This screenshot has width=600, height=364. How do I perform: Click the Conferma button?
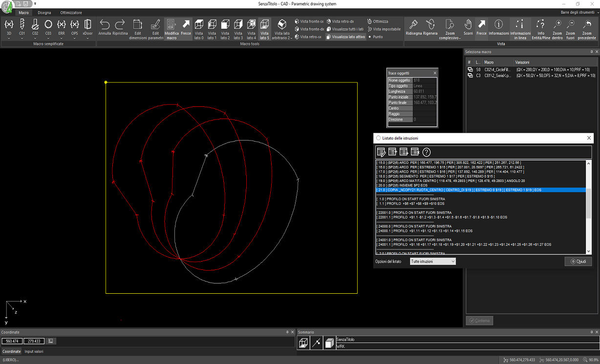coord(479,321)
